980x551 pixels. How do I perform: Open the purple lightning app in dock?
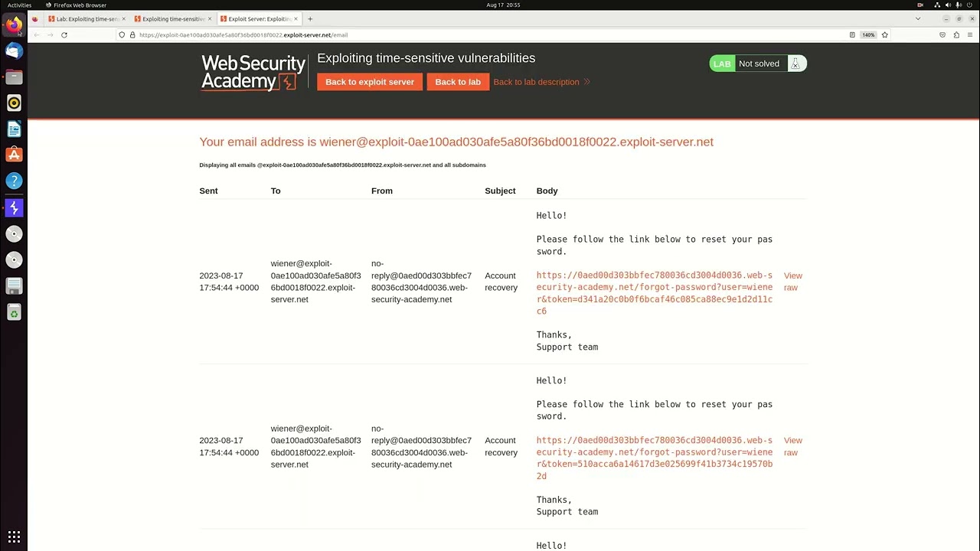pos(14,207)
